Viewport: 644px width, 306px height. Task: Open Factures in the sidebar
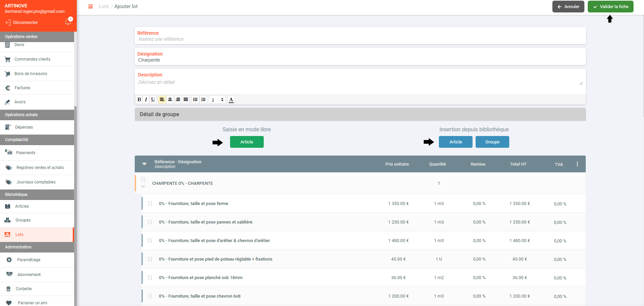(x=23, y=88)
